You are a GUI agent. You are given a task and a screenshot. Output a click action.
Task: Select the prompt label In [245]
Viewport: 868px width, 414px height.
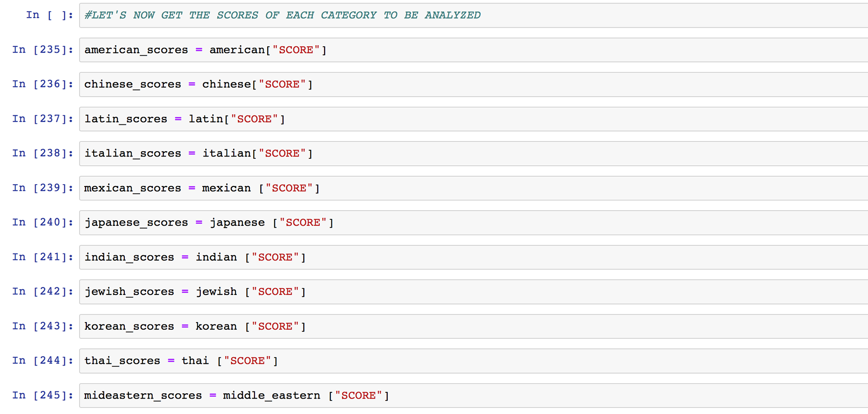tap(43, 395)
